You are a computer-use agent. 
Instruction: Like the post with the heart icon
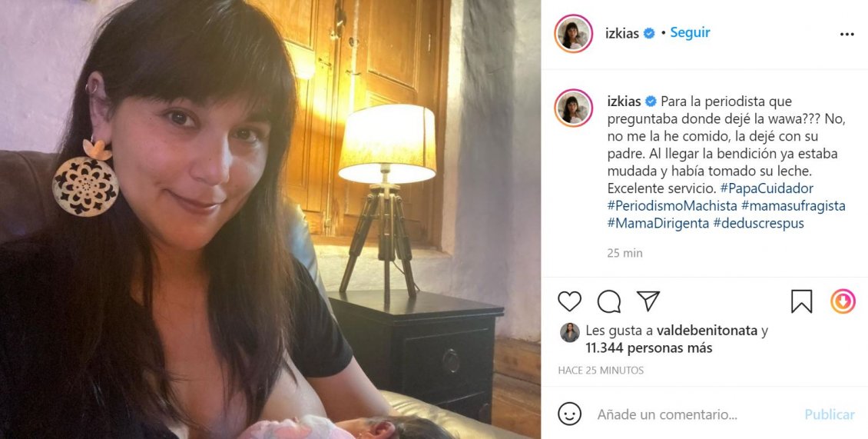(x=569, y=301)
